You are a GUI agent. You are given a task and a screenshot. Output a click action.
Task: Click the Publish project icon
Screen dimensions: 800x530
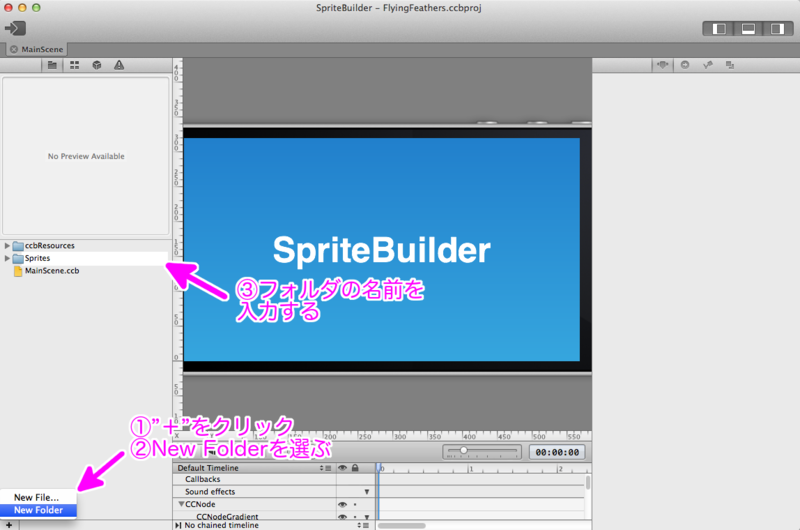pos(15,28)
